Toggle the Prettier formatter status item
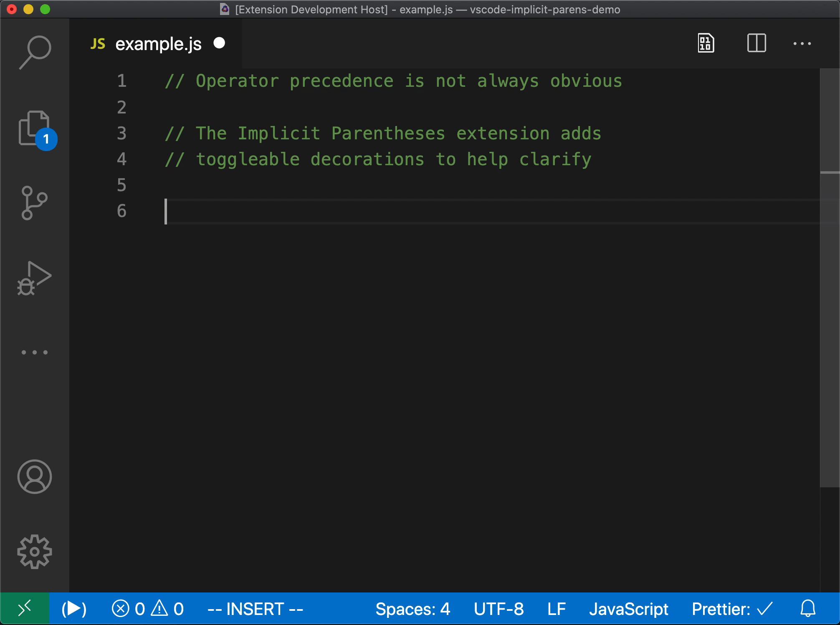 (x=735, y=609)
